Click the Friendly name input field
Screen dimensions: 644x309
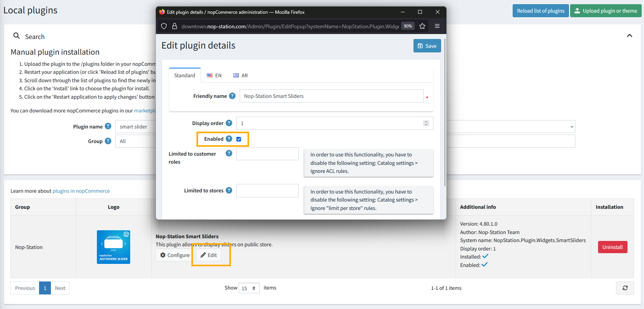[332, 96]
